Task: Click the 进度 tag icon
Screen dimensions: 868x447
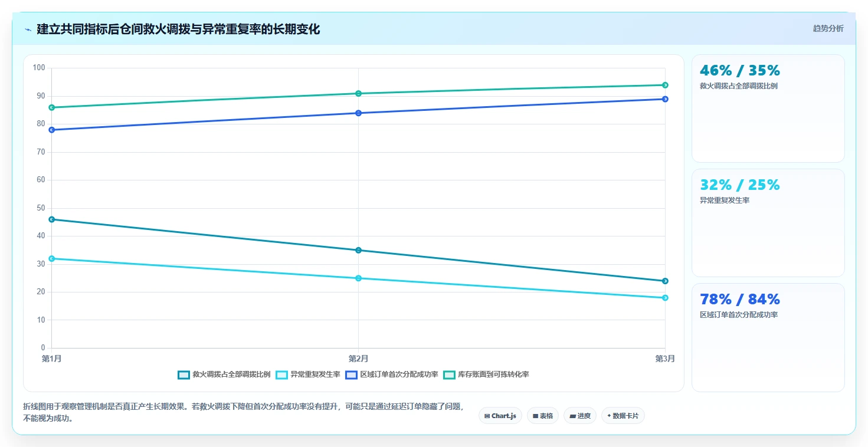Action: pos(572,416)
